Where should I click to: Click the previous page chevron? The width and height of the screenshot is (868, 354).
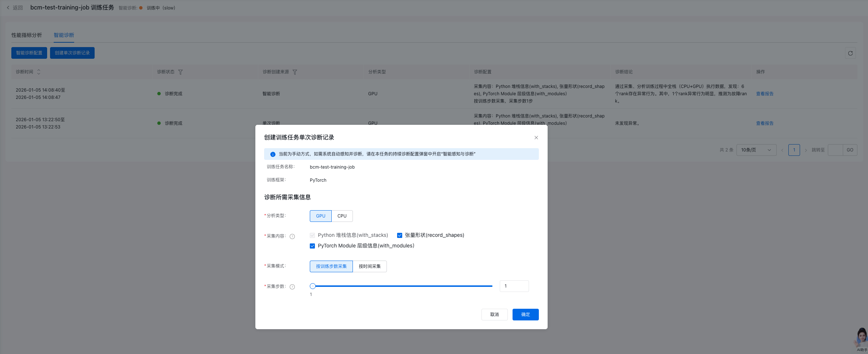[782, 150]
